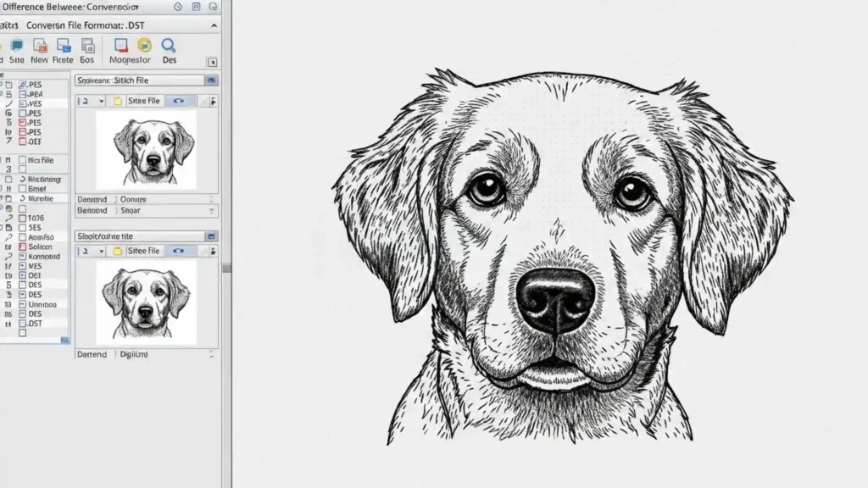Screen dimensions: 868x488
Task: Click the vertical scrollbar handle on panel edge
Action: [227, 268]
